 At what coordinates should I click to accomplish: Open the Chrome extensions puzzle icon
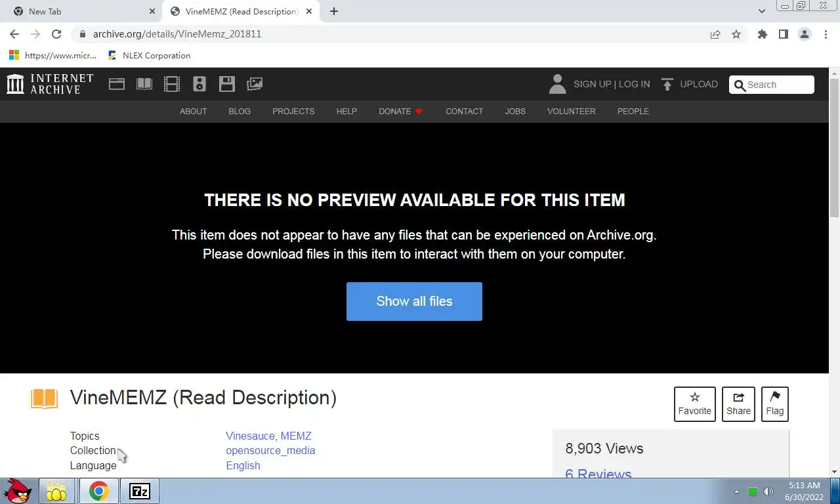click(762, 34)
